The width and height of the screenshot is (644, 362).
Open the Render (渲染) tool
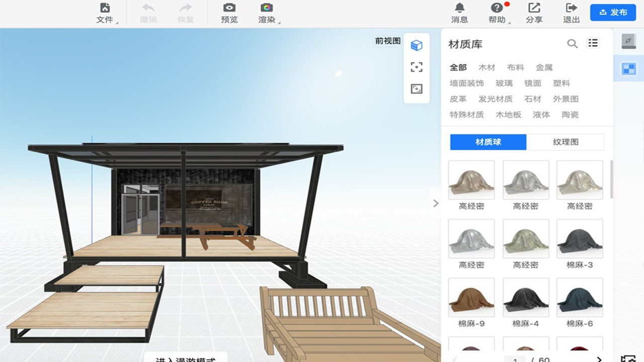266,13
